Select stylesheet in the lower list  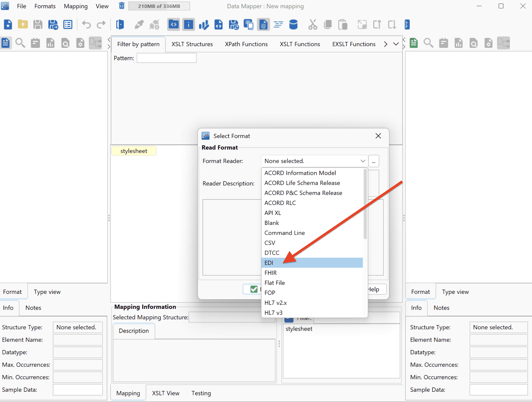click(x=299, y=329)
